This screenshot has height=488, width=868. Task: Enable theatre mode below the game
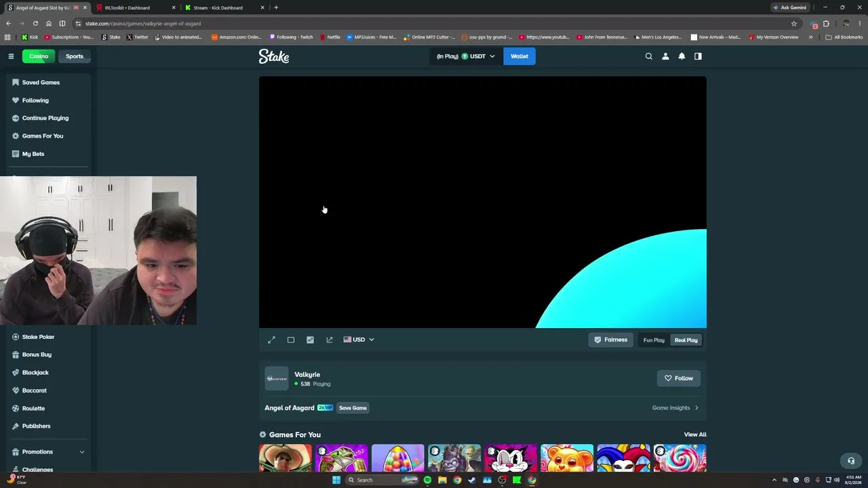pyautogui.click(x=291, y=340)
